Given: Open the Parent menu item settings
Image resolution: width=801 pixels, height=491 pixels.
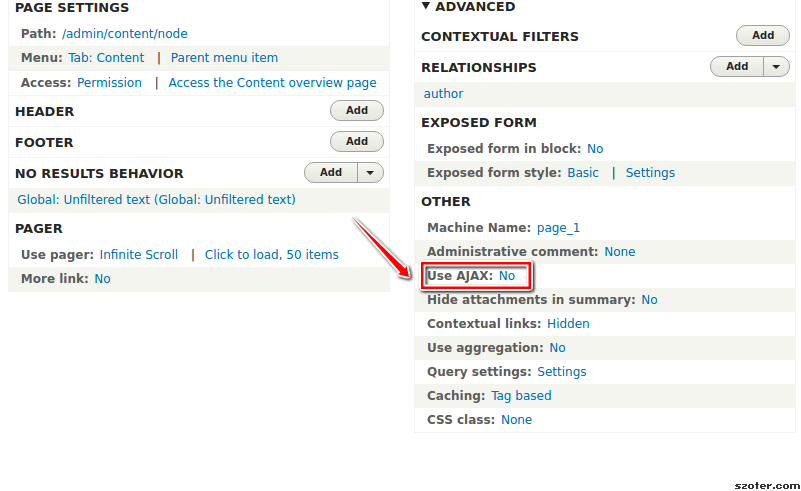Looking at the screenshot, I should tap(224, 58).
